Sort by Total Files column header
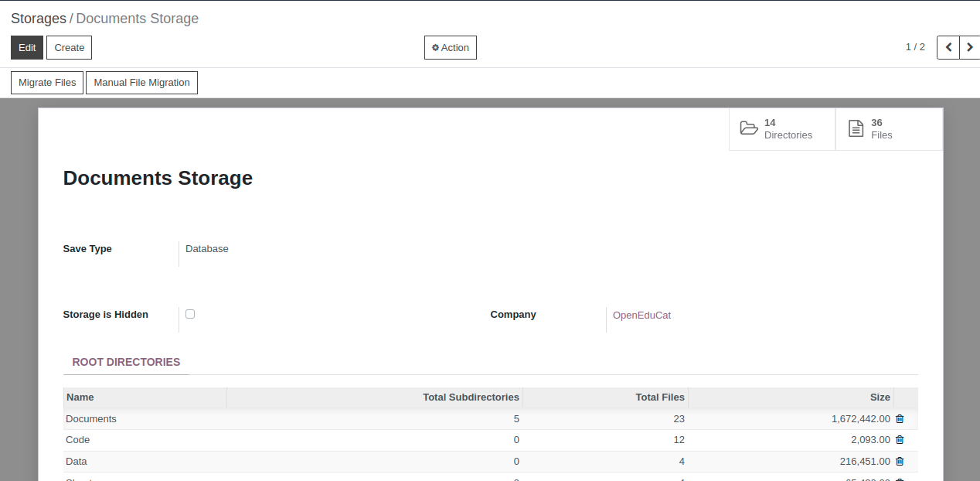Screen dimensions: 980x481 605,397
